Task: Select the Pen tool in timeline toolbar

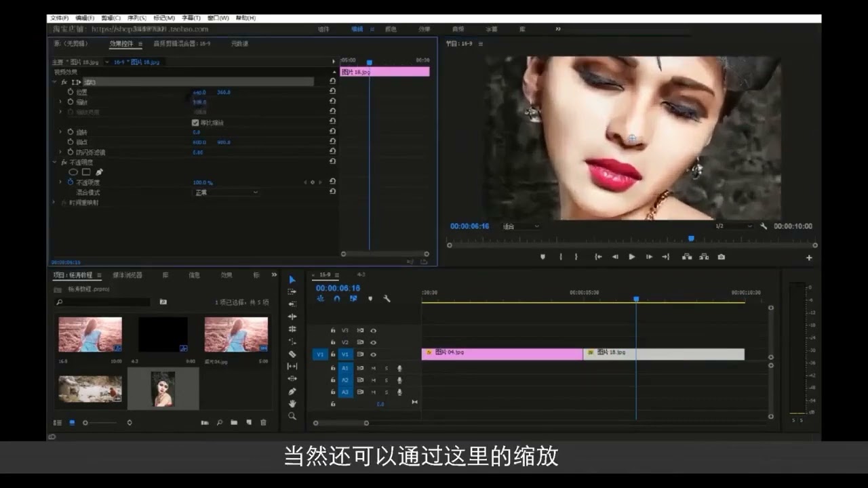Action: (x=292, y=391)
